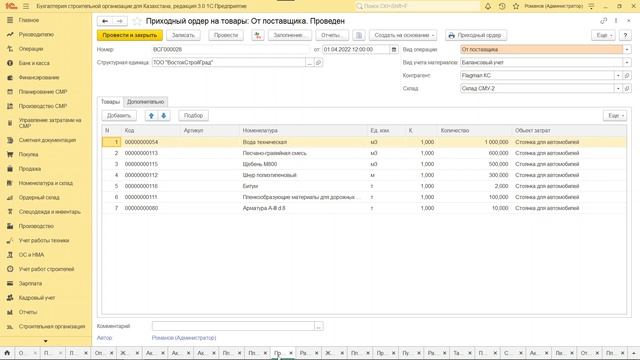
Task: Switch to Дополнительно tab
Action: 145,102
